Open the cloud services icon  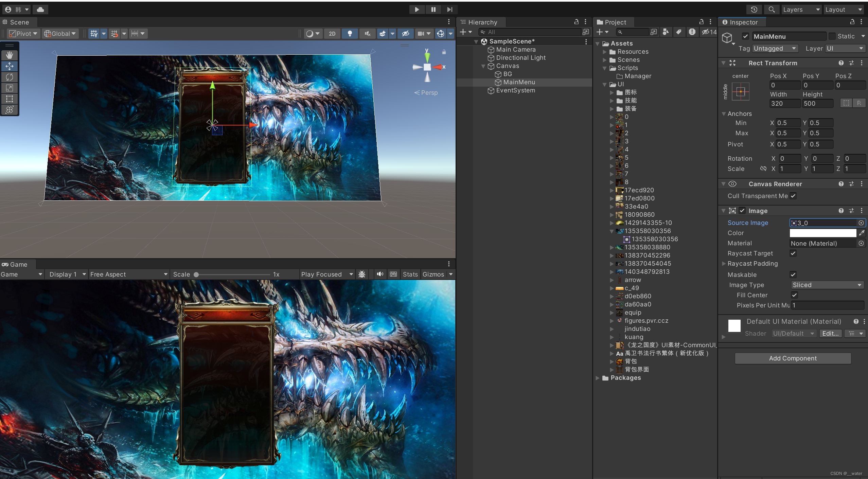(40, 10)
